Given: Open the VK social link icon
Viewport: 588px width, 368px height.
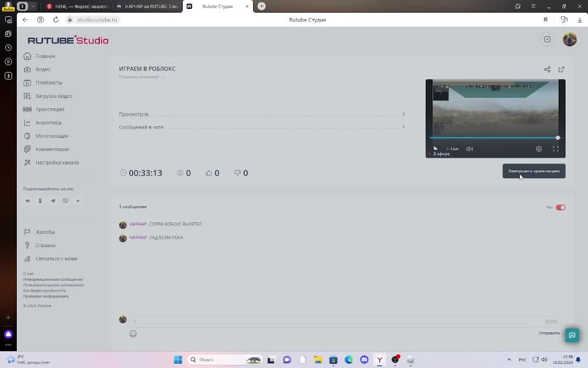Looking at the screenshot, I should [x=28, y=201].
